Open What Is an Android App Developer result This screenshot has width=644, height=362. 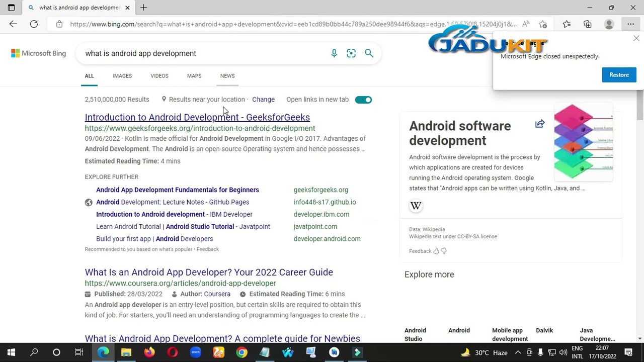(x=209, y=272)
